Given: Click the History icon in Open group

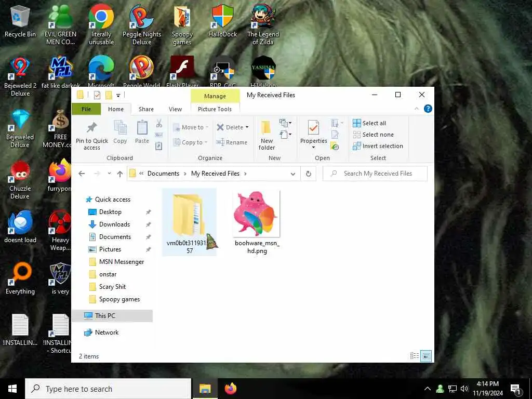Looking at the screenshot, I should click(335, 146).
